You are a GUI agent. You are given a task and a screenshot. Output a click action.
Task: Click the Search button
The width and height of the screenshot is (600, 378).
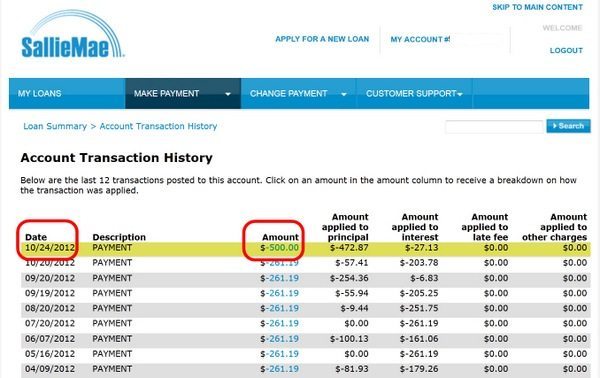(568, 126)
